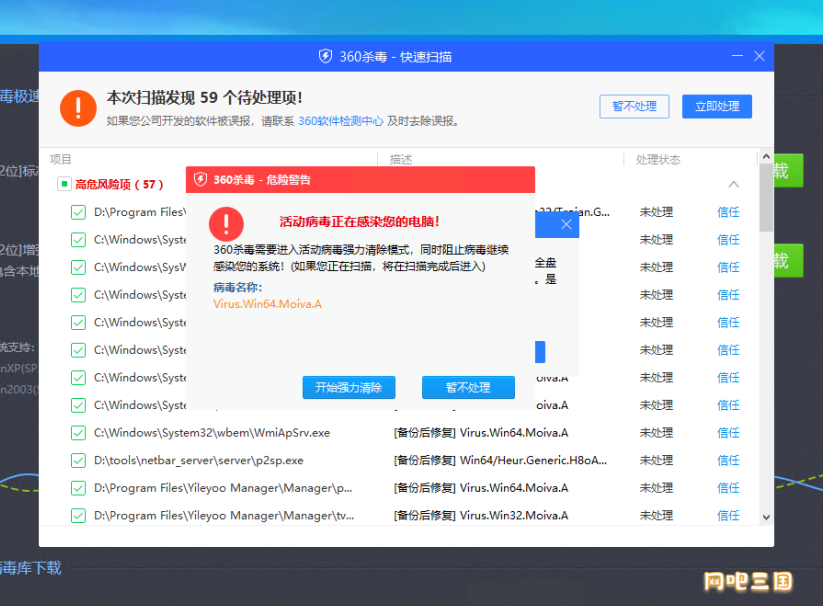Image resolution: width=823 pixels, height=606 pixels.
Task: Click the 暂不处理 button in scan header
Action: coord(634,107)
